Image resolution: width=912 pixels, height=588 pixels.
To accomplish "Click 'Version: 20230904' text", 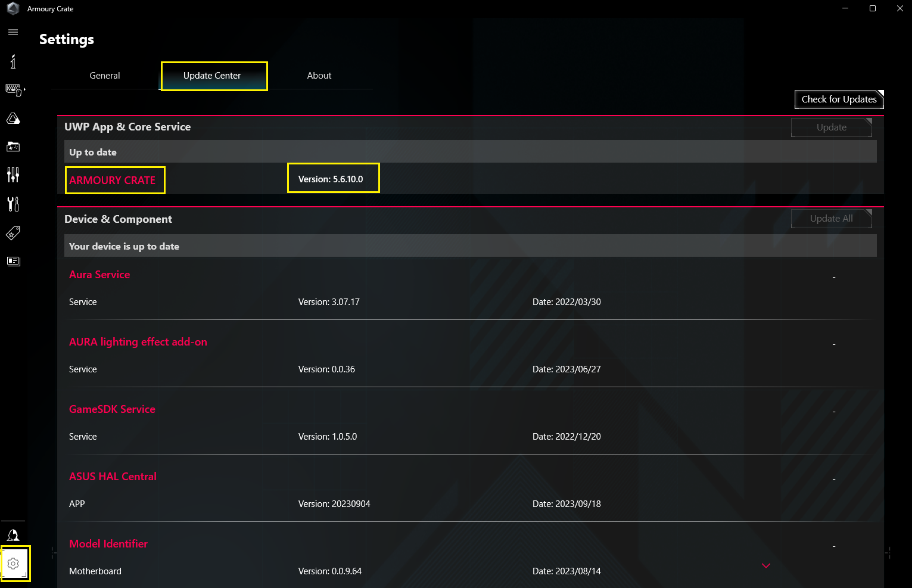I will pos(334,504).
